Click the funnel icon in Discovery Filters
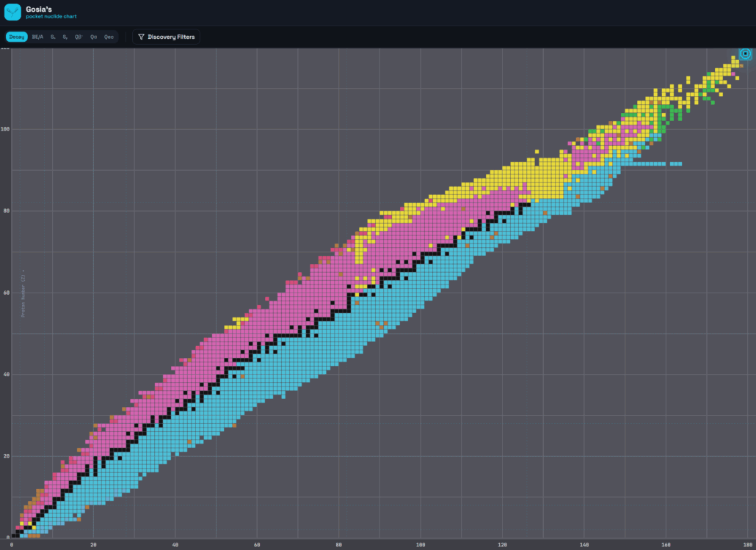Viewport: 756px width, 550px height. coord(141,37)
